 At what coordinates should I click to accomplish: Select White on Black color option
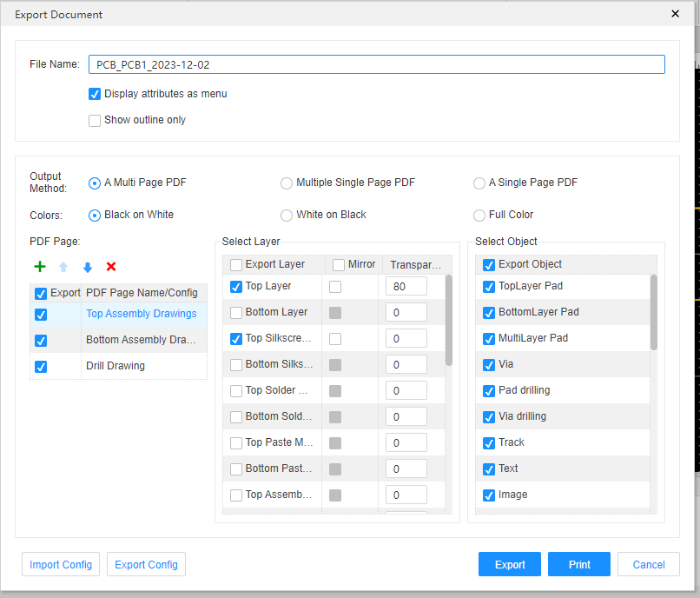coord(287,216)
